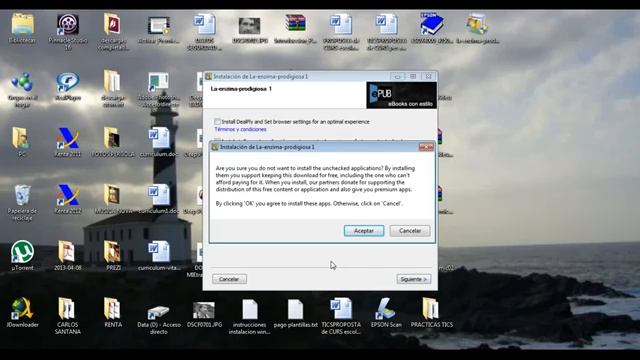Open the CARLOS SANTANA folder
The width and height of the screenshot is (640, 360).
[68, 316]
